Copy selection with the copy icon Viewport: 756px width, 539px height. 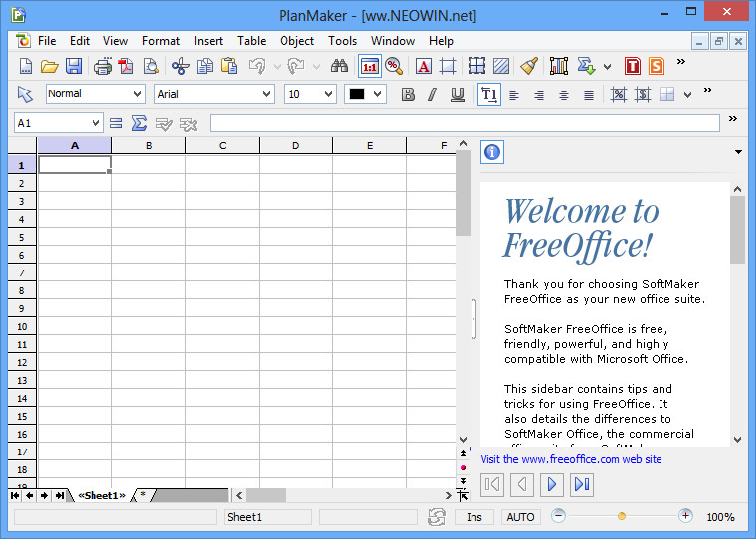click(x=205, y=66)
